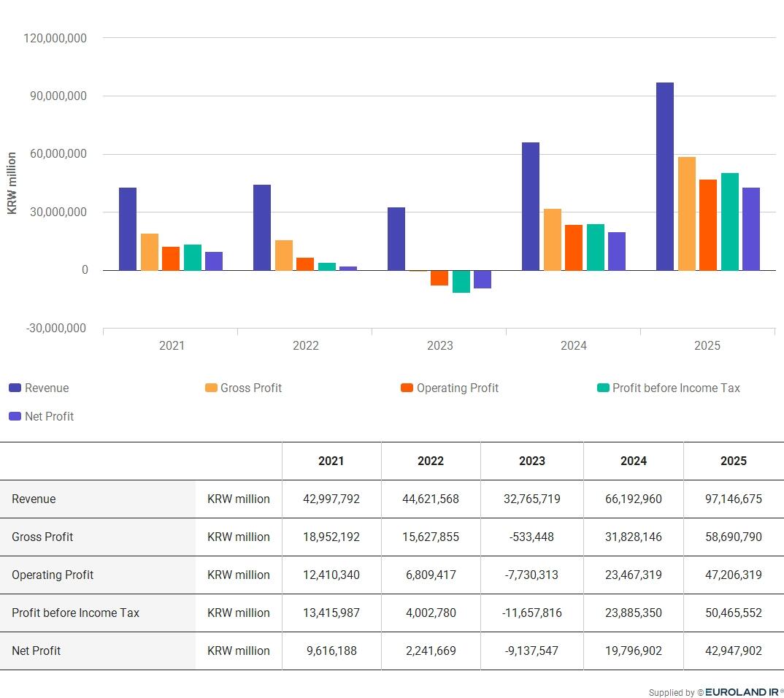The width and height of the screenshot is (784, 698).
Task: Click the 2021 Operating Profit bar
Action: [171, 258]
